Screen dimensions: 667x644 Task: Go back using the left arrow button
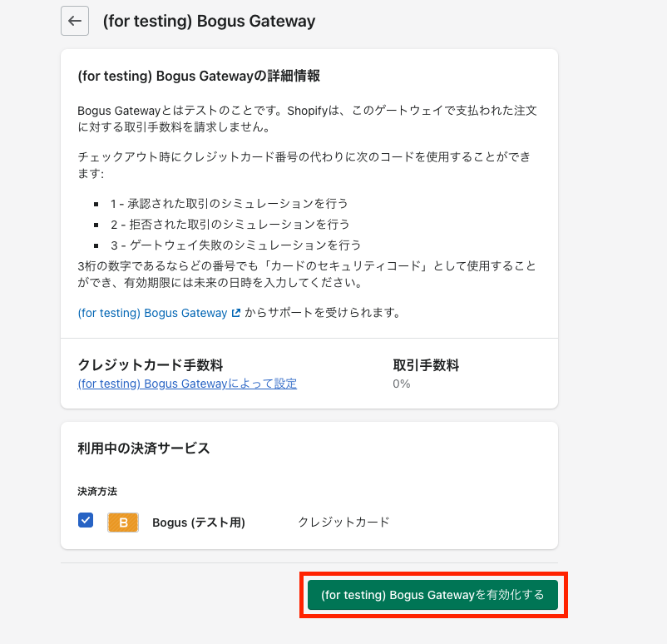pyautogui.click(x=75, y=21)
